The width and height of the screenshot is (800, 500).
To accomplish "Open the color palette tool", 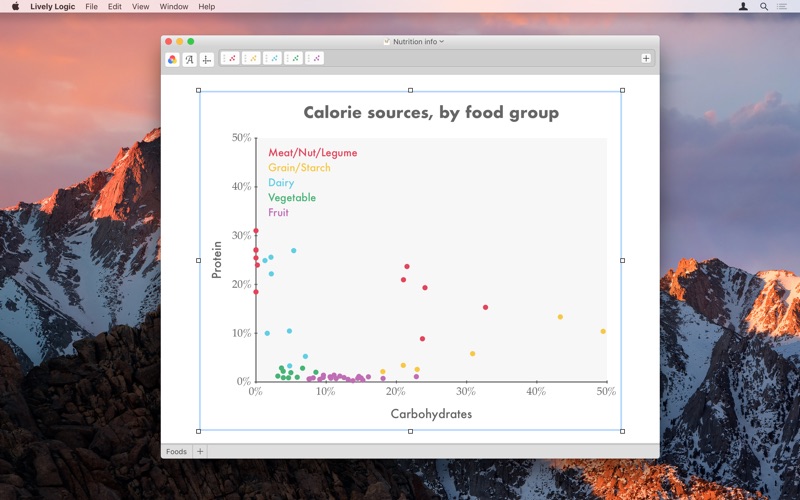I will pyautogui.click(x=172, y=60).
